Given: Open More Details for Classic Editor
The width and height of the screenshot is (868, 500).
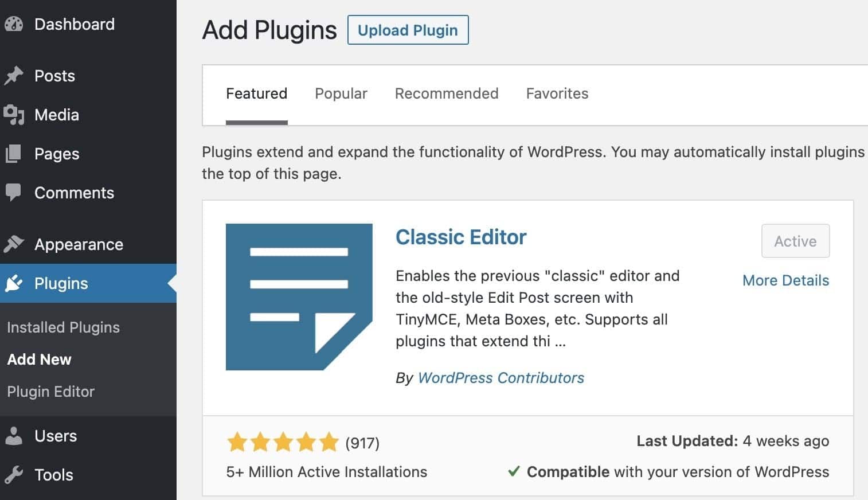Looking at the screenshot, I should tap(785, 280).
